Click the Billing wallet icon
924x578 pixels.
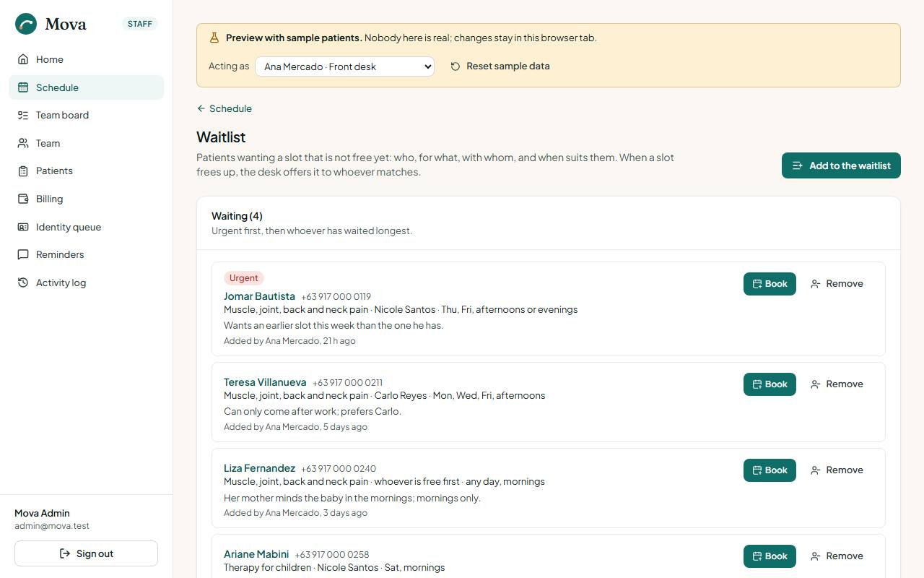23,199
